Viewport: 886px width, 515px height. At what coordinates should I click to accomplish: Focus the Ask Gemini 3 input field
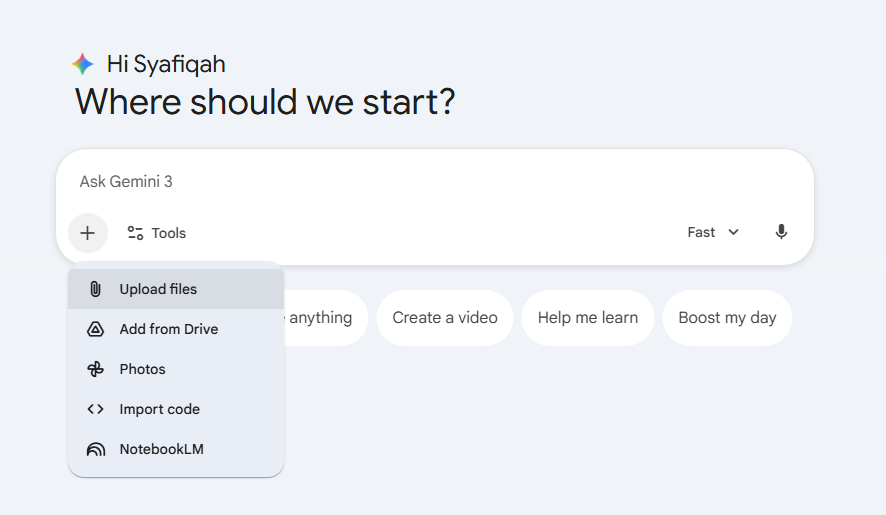click(435, 181)
